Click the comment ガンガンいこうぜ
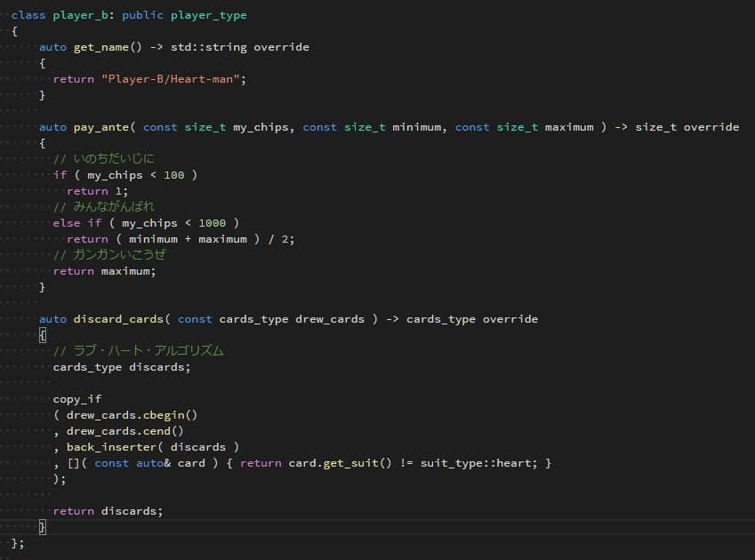 (109, 255)
